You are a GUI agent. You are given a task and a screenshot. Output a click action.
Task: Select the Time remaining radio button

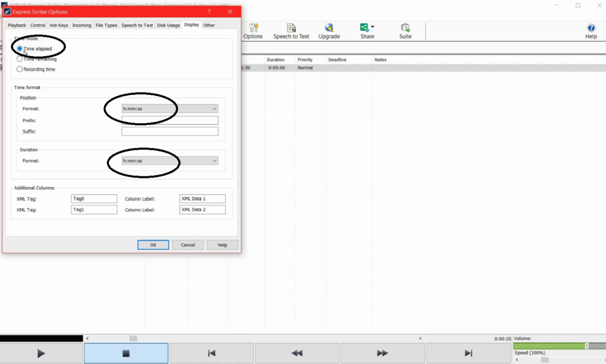coord(20,59)
